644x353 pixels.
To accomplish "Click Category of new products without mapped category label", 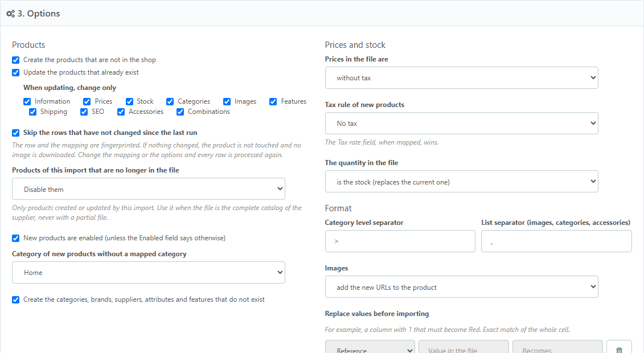I will [99, 254].
